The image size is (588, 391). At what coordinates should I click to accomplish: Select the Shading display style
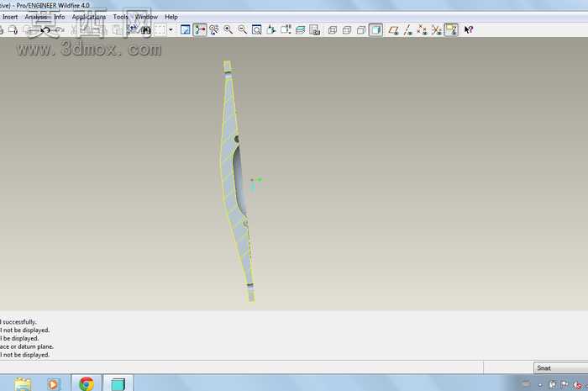pos(375,30)
